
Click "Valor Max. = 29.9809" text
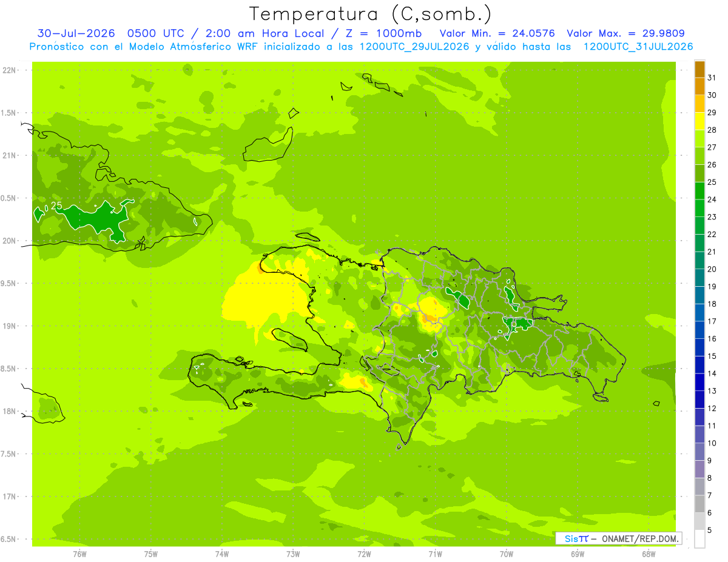(x=626, y=33)
